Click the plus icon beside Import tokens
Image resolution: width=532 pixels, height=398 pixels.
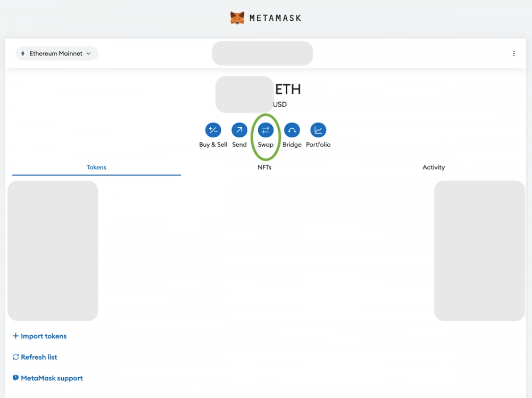click(15, 336)
